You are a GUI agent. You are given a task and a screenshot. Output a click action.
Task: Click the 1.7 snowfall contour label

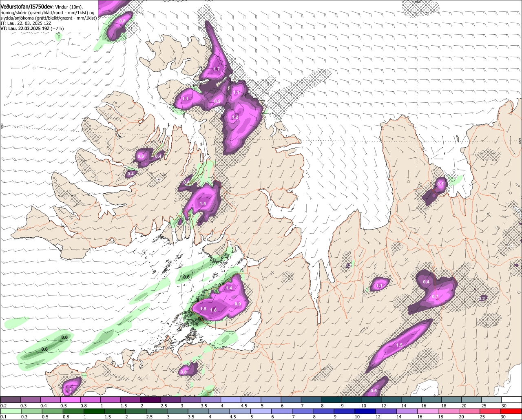click(x=217, y=69)
